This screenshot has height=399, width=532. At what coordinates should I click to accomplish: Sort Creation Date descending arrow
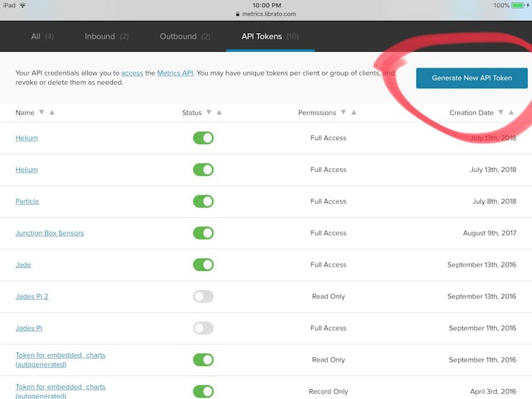pos(501,112)
